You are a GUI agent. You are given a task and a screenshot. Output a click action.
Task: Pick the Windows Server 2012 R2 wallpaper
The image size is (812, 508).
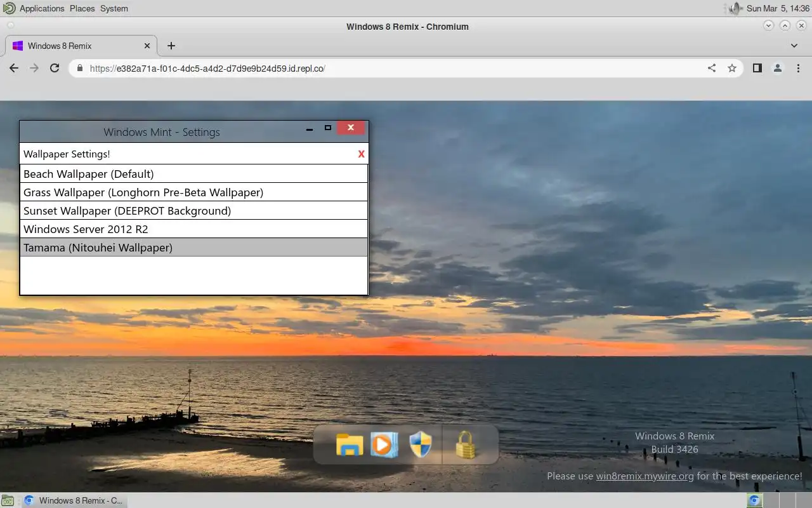tap(194, 229)
